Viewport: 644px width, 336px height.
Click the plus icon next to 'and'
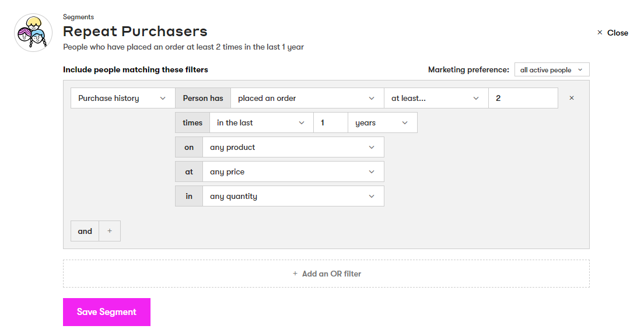(x=110, y=231)
